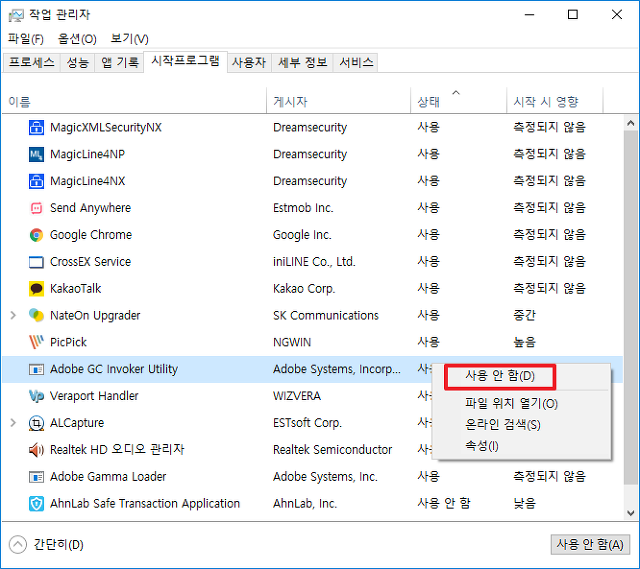This screenshot has height=569, width=640.
Task: Open the 파일(F) menu
Action: coord(26,39)
